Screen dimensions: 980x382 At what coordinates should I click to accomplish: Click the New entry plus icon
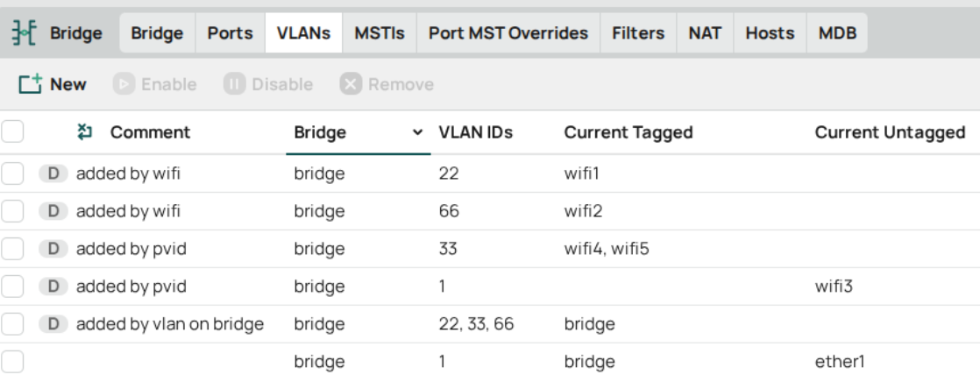pyautogui.click(x=31, y=84)
